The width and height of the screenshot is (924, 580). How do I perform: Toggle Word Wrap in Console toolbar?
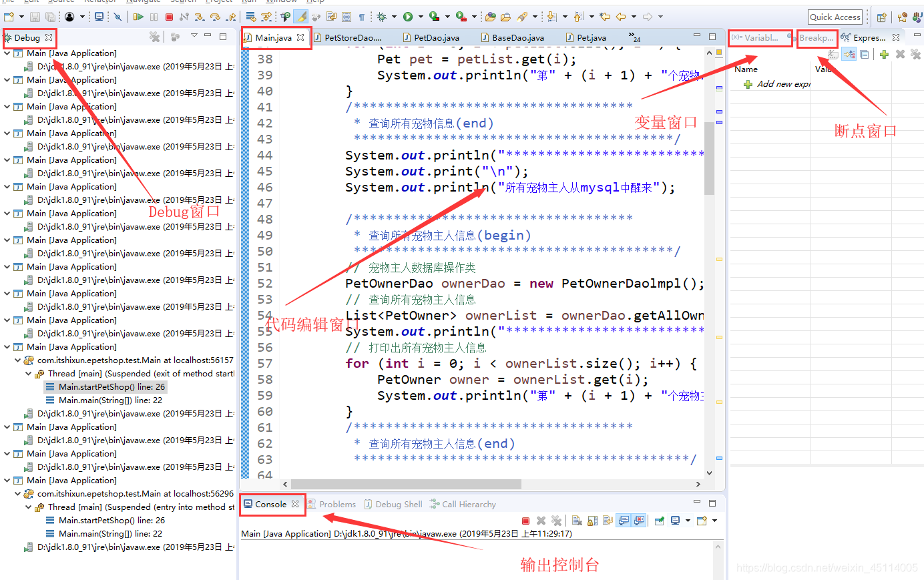pos(608,521)
